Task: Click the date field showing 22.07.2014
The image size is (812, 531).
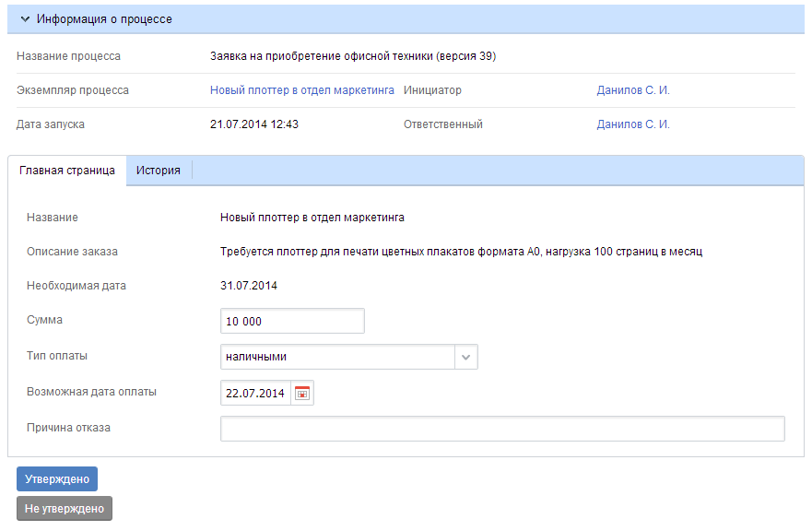Action: [255, 393]
